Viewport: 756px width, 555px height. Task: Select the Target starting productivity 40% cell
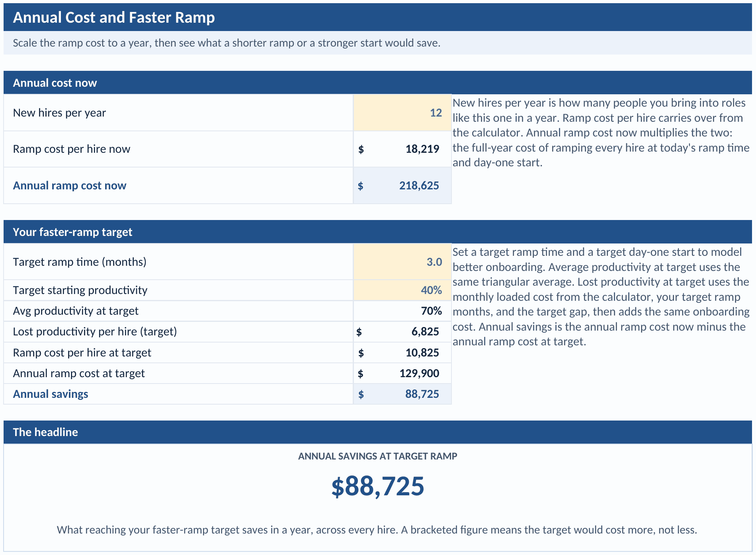click(402, 290)
